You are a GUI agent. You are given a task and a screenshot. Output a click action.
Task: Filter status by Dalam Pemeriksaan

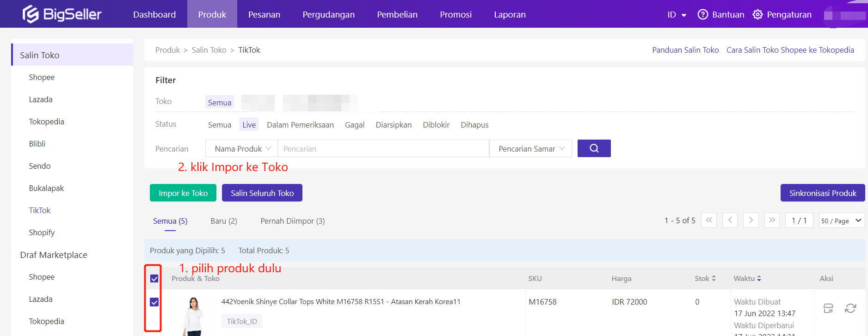(300, 124)
